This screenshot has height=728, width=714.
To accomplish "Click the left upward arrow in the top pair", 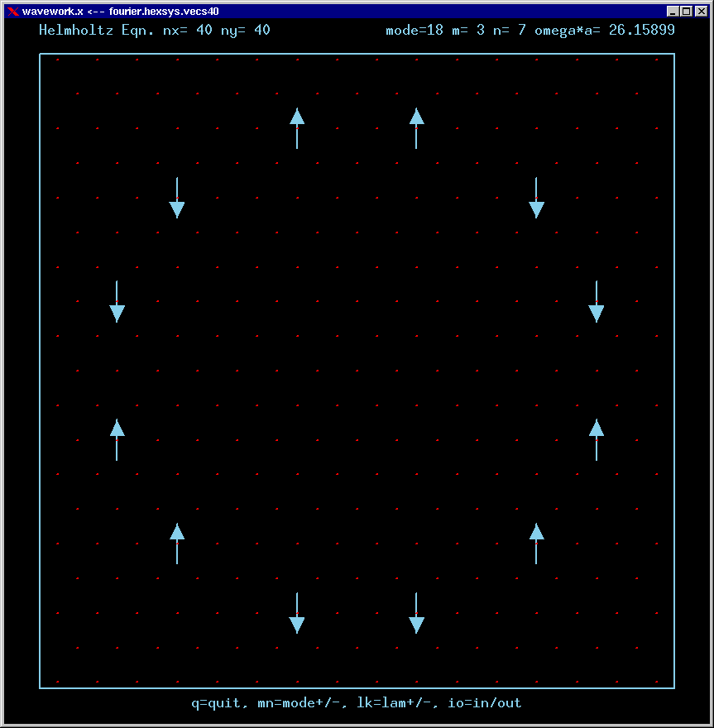I will 297,127.
